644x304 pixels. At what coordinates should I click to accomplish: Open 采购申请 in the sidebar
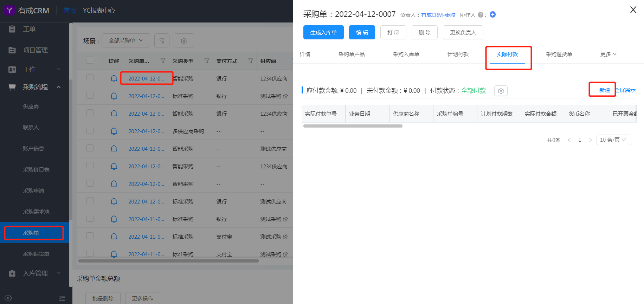coord(33,190)
